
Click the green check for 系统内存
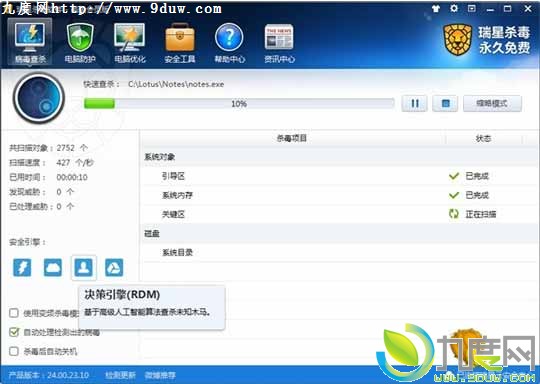(454, 195)
